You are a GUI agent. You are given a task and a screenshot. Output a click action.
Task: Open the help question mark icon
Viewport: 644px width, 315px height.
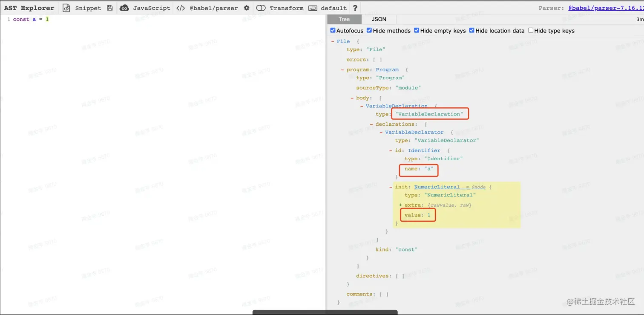click(355, 8)
